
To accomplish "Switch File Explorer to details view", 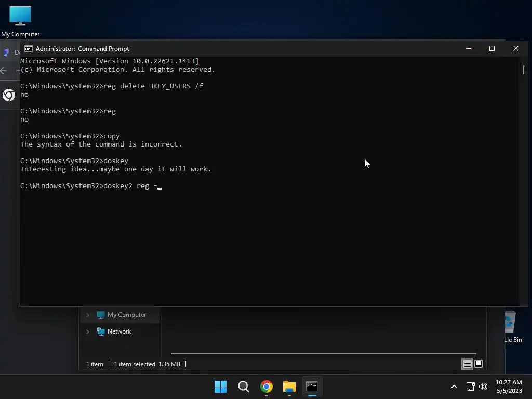I will click(467, 364).
